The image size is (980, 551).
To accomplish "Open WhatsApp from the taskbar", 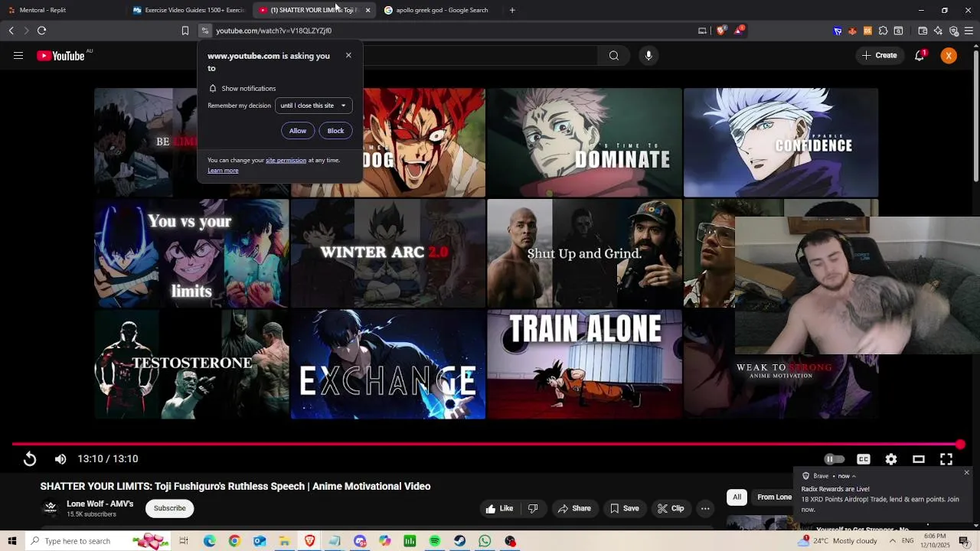I will pyautogui.click(x=485, y=541).
